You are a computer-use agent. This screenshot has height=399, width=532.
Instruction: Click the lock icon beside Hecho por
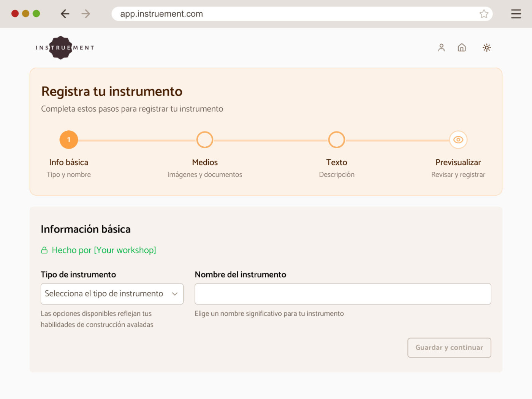(44, 250)
